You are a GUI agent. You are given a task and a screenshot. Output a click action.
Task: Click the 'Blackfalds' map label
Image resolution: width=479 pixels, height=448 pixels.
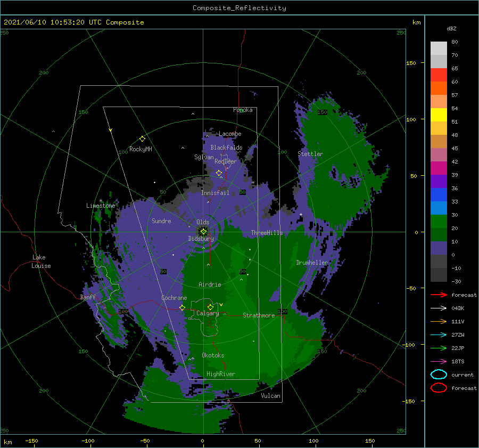pos(226,148)
